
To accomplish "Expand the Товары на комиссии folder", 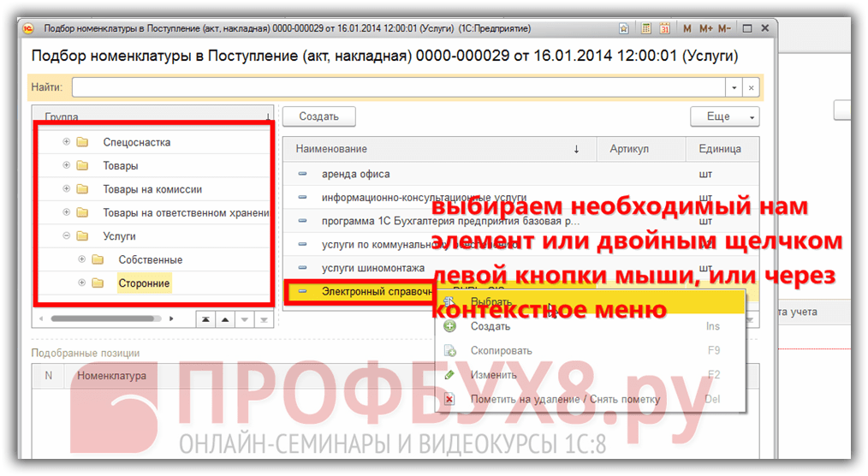I will click(x=67, y=189).
